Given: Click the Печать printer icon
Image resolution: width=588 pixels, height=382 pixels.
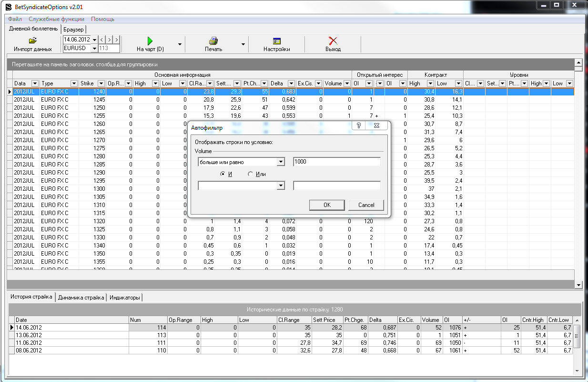Looking at the screenshot, I should (x=213, y=41).
